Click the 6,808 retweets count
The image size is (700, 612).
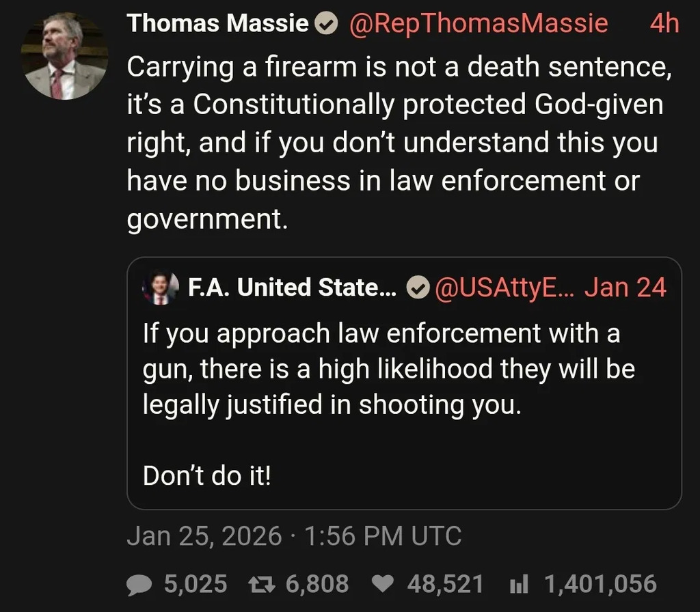[x=317, y=584]
